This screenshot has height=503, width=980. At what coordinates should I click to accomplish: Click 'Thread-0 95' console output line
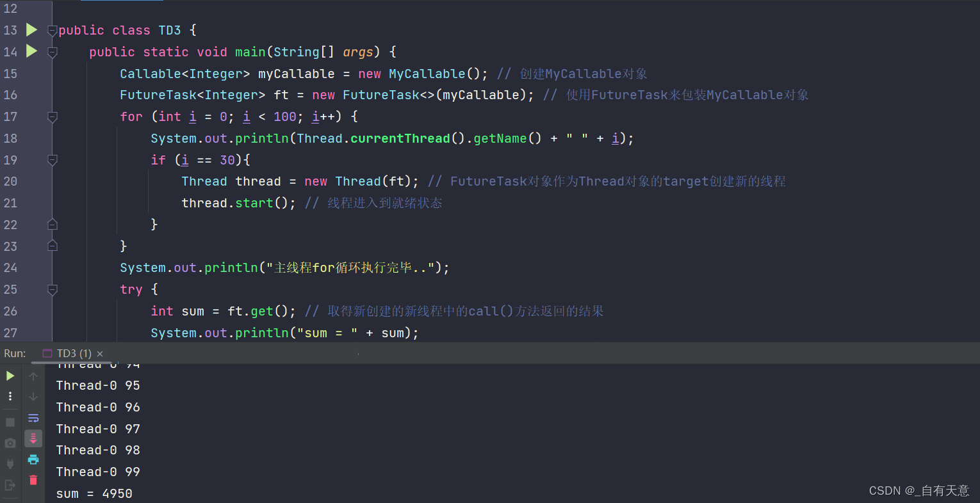(x=98, y=385)
